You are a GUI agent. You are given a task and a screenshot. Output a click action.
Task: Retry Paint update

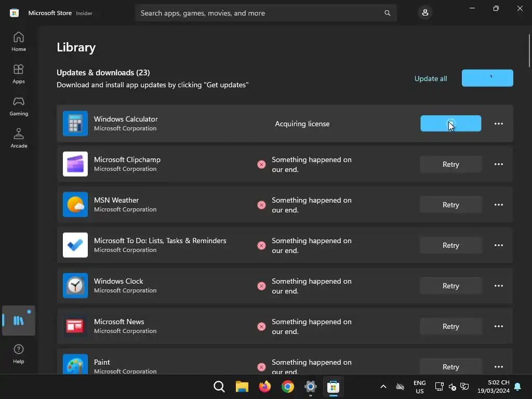point(450,366)
